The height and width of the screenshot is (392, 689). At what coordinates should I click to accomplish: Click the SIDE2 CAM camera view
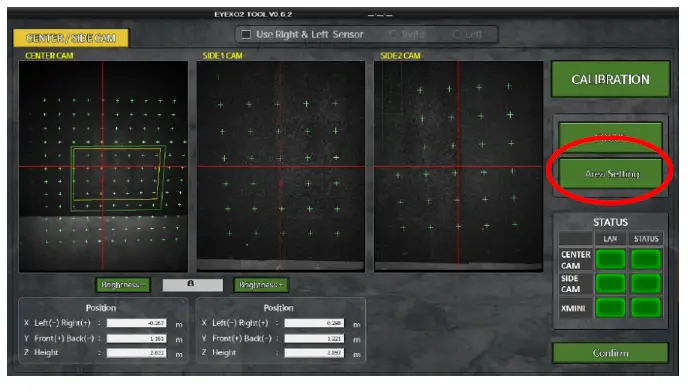pyautogui.click(x=458, y=166)
